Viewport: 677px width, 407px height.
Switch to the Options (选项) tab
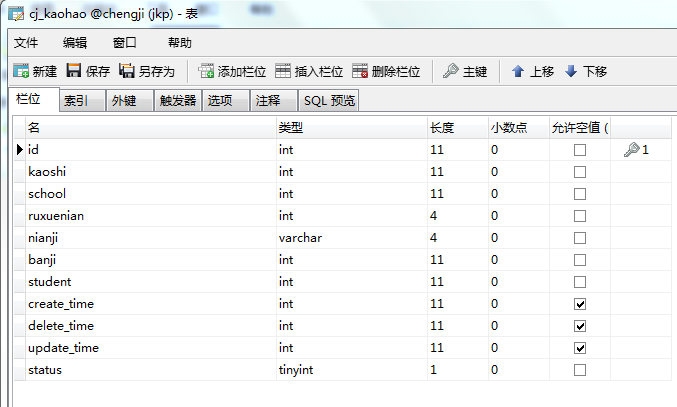click(226, 101)
